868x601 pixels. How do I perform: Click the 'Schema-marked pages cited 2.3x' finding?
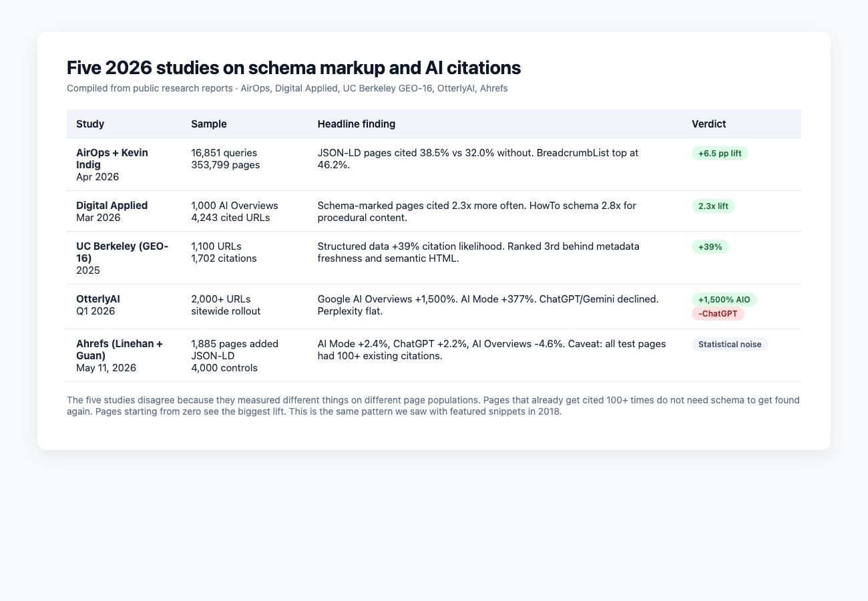pos(477,211)
